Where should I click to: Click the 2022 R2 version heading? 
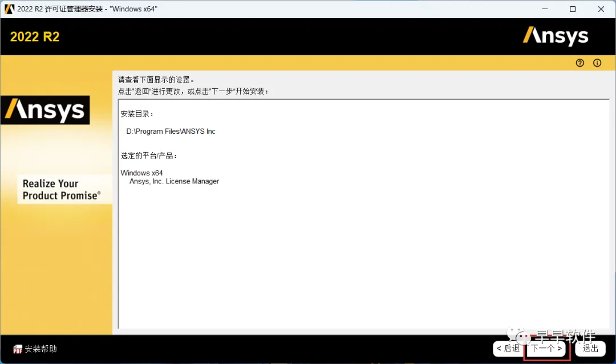point(35,37)
